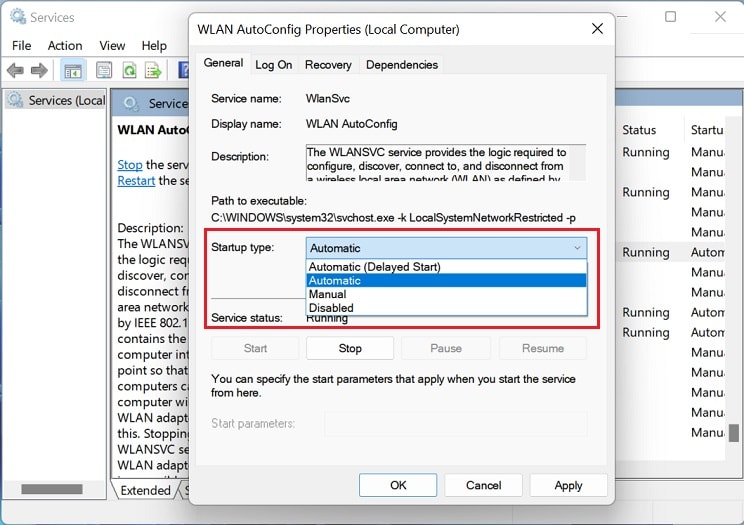The image size is (744, 525).
Task: Open the Action menu
Action: 65,46
